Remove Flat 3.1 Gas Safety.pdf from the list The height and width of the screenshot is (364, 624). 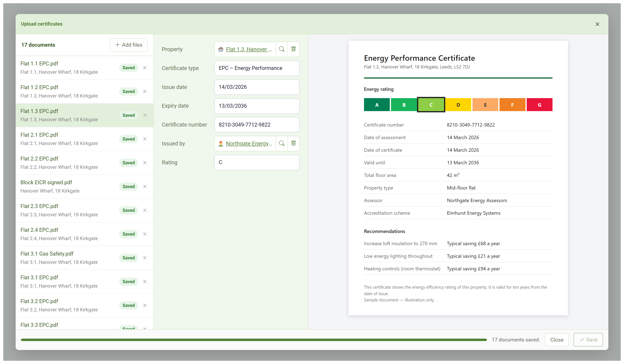[x=145, y=258]
